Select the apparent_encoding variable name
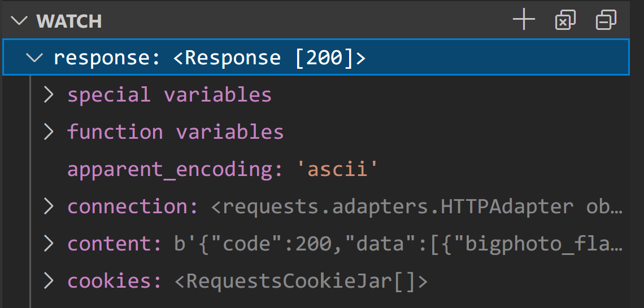644x308 pixels. tap(175, 169)
